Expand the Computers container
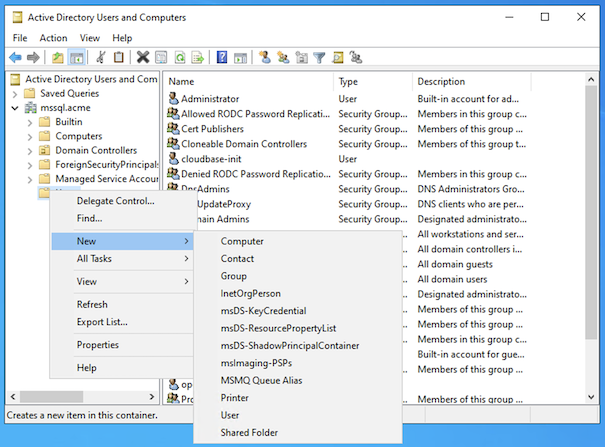The height and width of the screenshot is (447, 605). (x=30, y=137)
